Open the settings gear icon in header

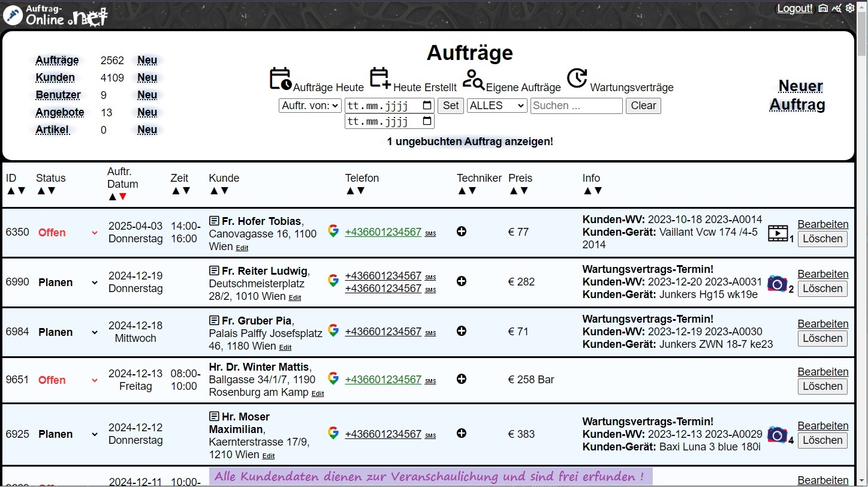pyautogui.click(x=850, y=8)
